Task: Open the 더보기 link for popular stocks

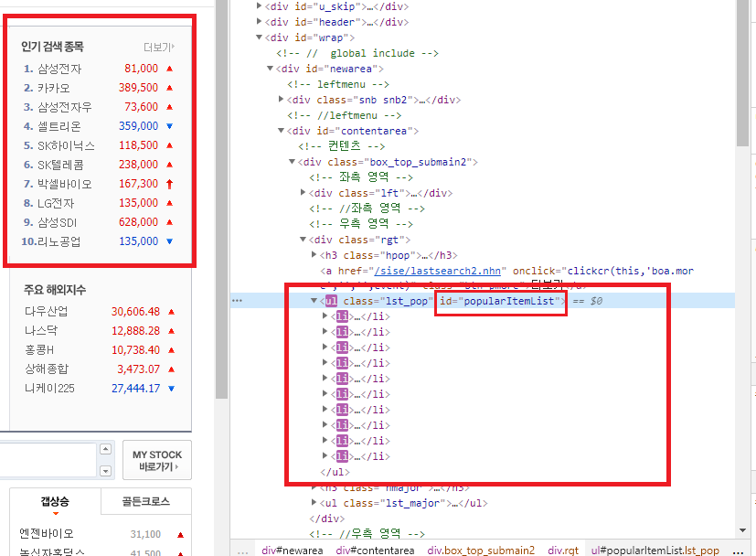Action: click(x=159, y=47)
